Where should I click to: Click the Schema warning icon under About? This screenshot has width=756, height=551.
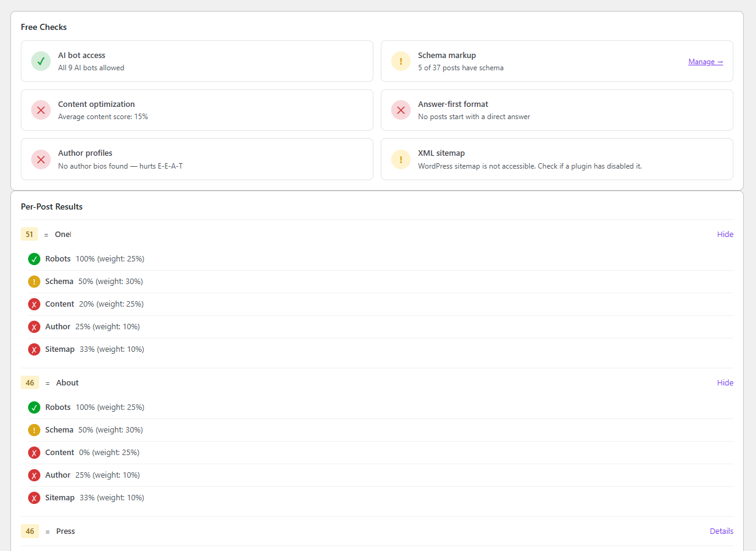click(34, 430)
